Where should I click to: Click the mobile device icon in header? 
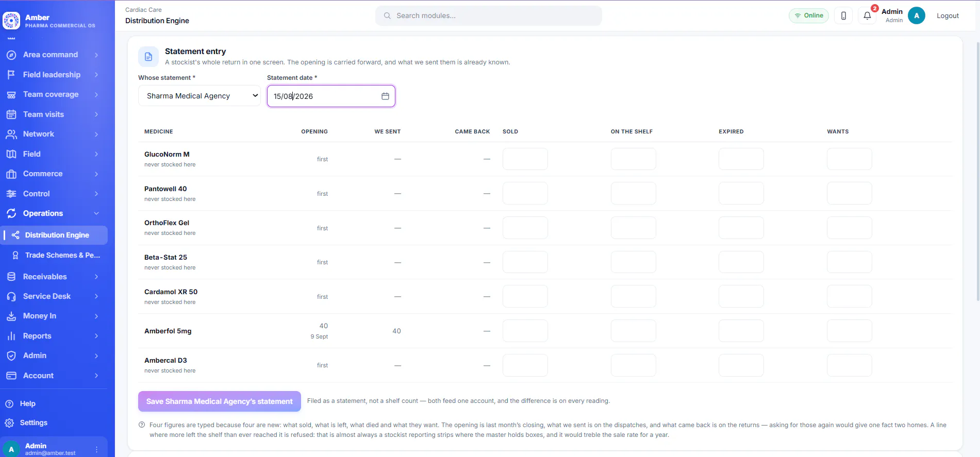pos(843,15)
